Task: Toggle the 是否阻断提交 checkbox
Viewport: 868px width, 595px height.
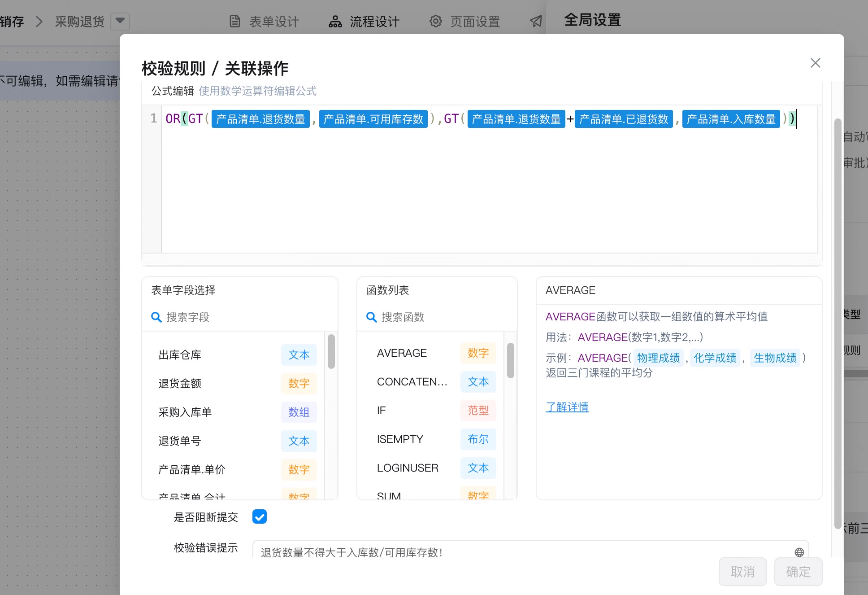Action: pyautogui.click(x=260, y=516)
